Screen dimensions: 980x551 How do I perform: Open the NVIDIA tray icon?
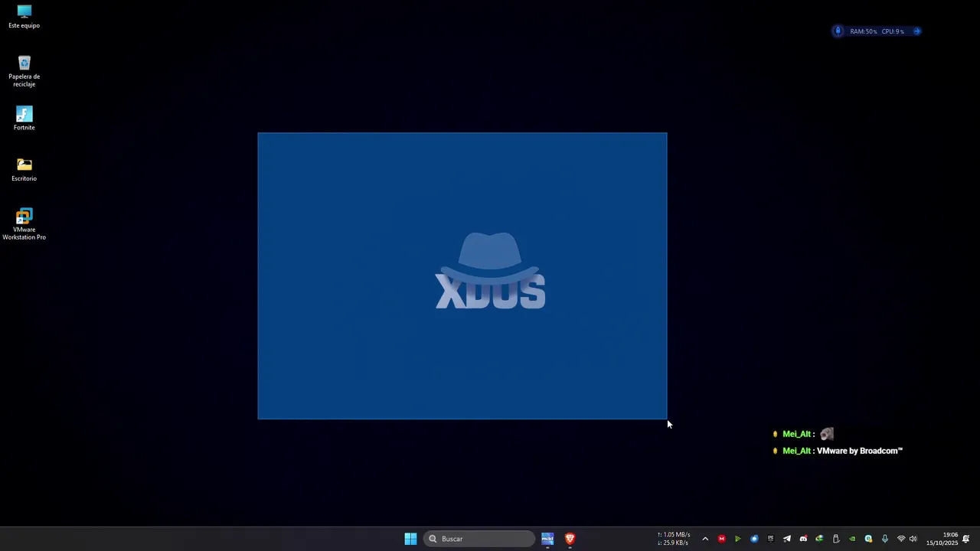click(852, 539)
